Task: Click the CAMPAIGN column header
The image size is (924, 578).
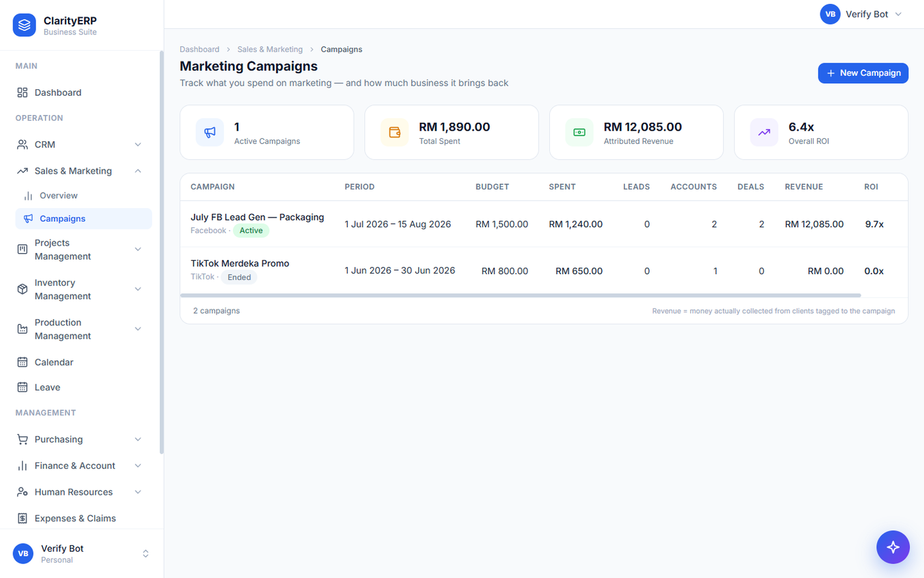Action: point(213,187)
